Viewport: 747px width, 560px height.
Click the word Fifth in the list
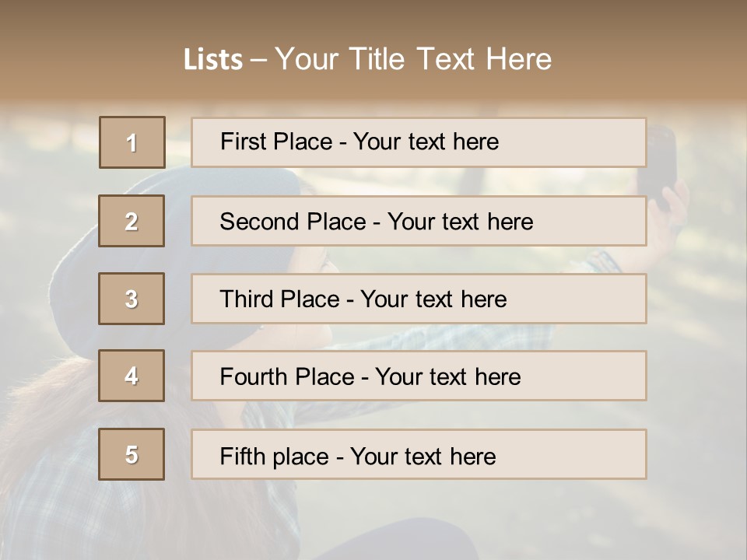(x=244, y=456)
